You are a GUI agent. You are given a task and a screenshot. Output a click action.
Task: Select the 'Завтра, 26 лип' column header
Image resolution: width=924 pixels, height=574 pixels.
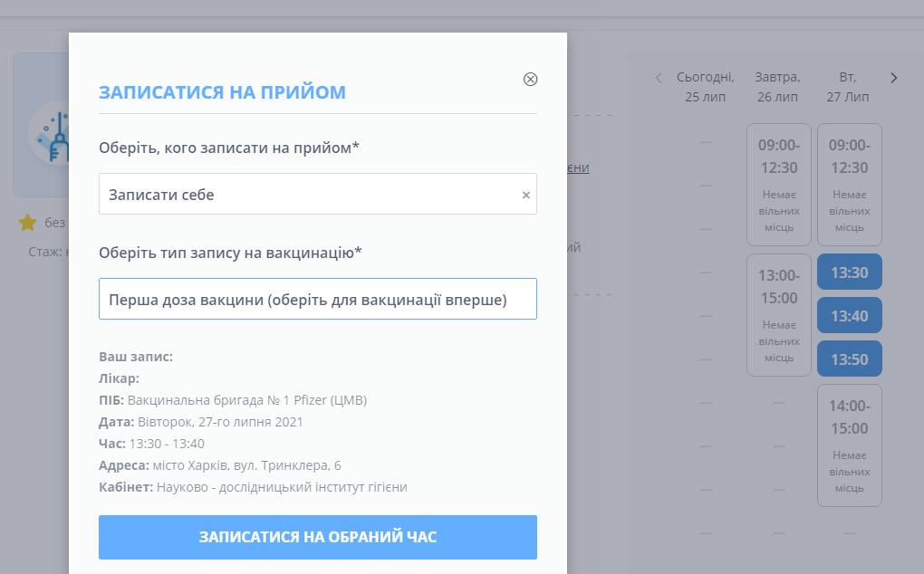(778, 87)
